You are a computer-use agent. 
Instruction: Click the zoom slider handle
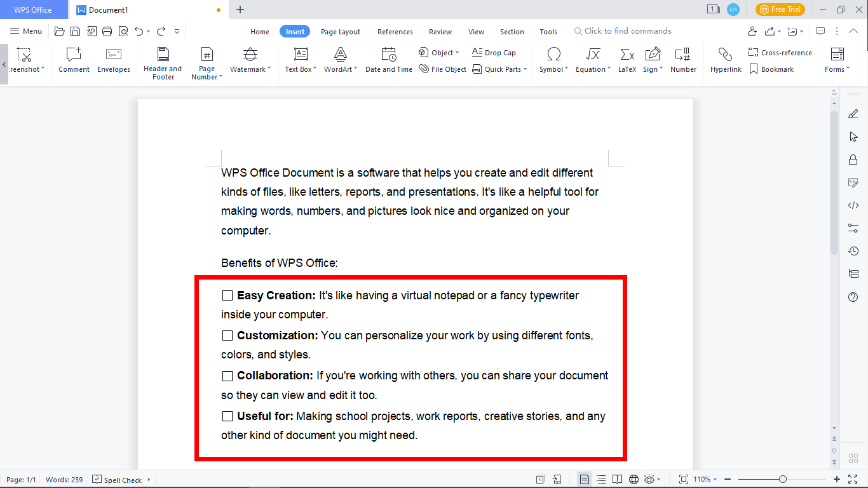[783, 479]
